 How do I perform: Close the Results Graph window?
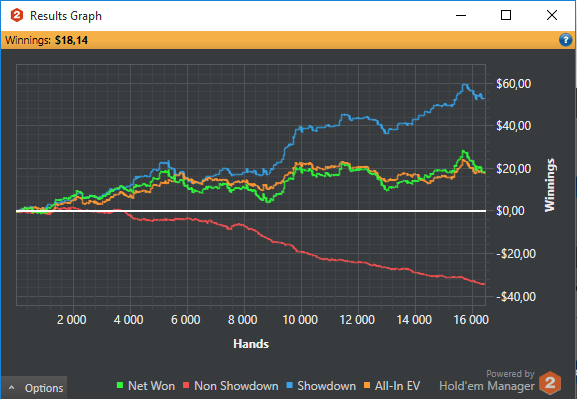pyautogui.click(x=552, y=15)
